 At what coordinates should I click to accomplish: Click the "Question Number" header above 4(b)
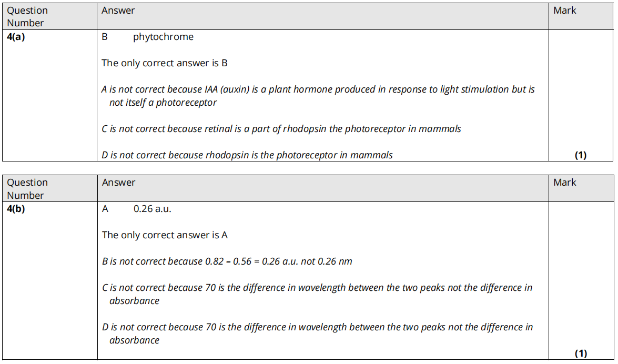point(27,188)
